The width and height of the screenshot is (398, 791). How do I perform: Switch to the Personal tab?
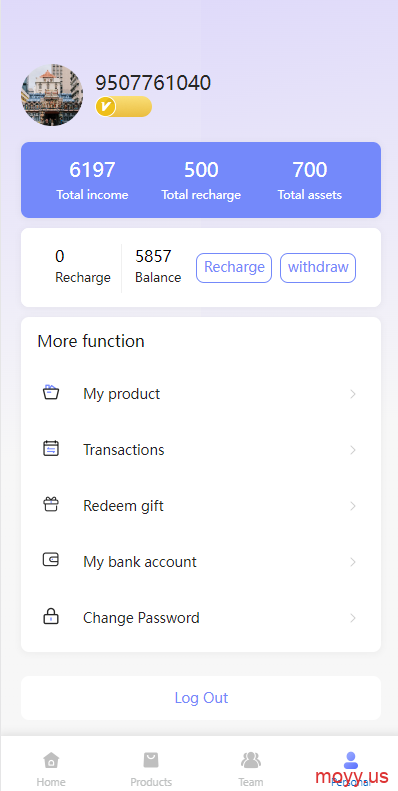click(351, 768)
